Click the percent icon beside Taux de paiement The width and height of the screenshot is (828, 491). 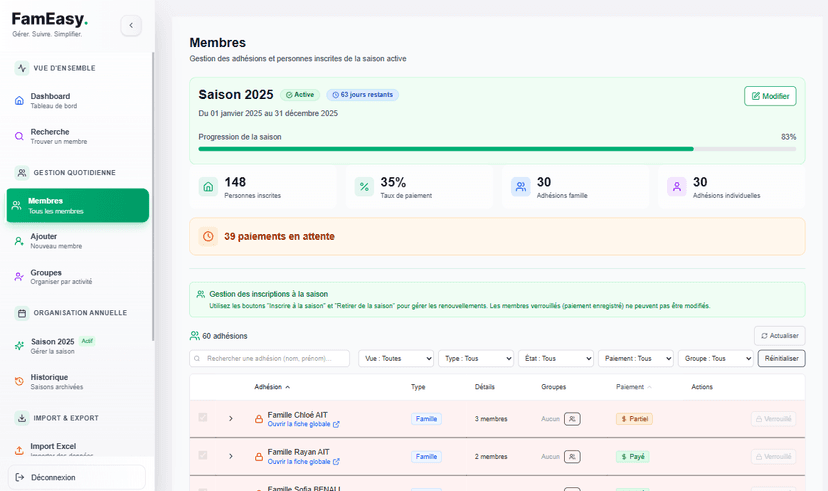click(x=364, y=187)
